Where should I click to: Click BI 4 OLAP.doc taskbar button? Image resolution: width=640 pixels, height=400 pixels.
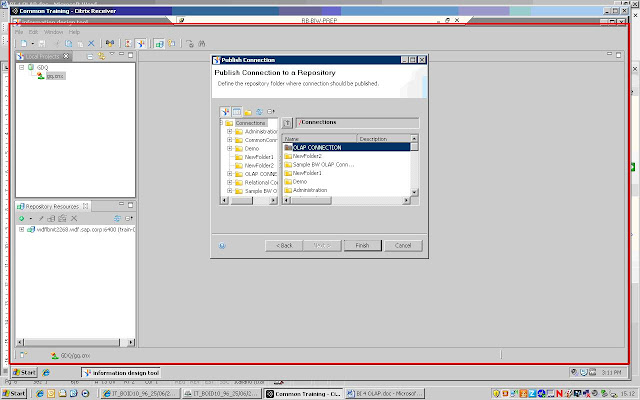coord(385,393)
